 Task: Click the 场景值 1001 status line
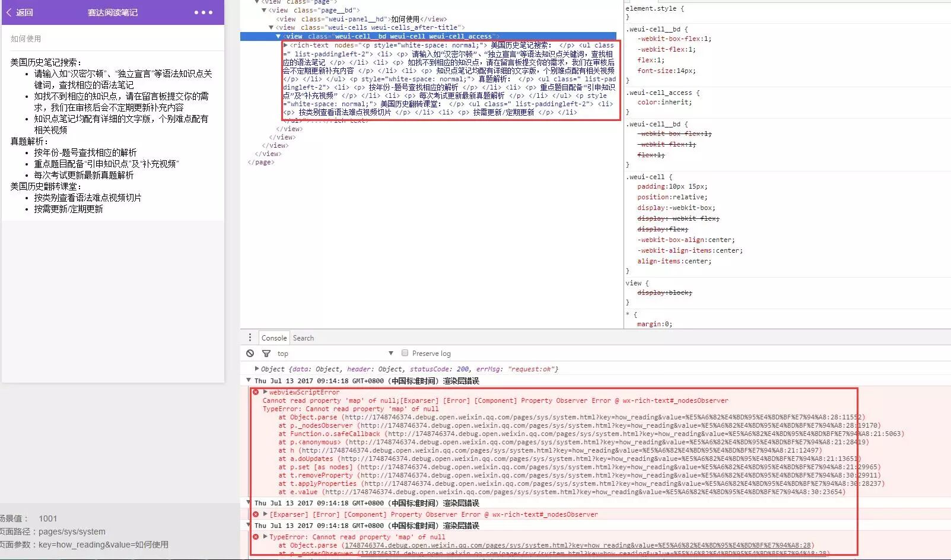(28, 518)
